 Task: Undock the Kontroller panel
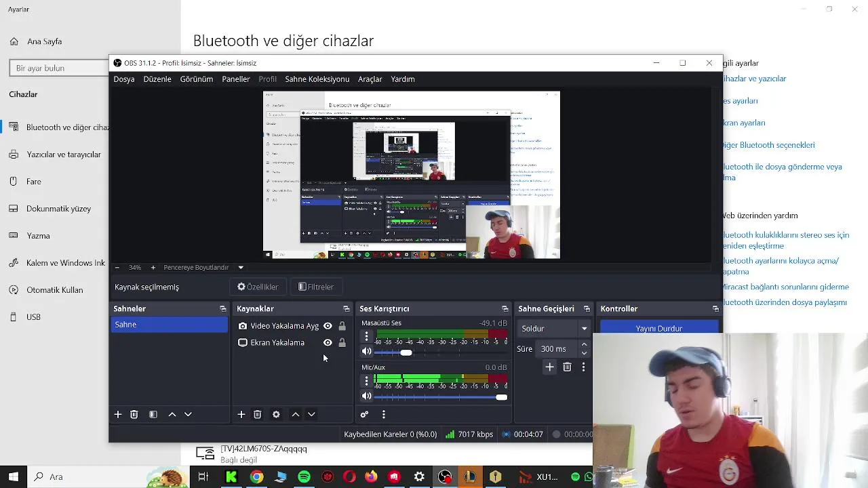pyautogui.click(x=715, y=308)
